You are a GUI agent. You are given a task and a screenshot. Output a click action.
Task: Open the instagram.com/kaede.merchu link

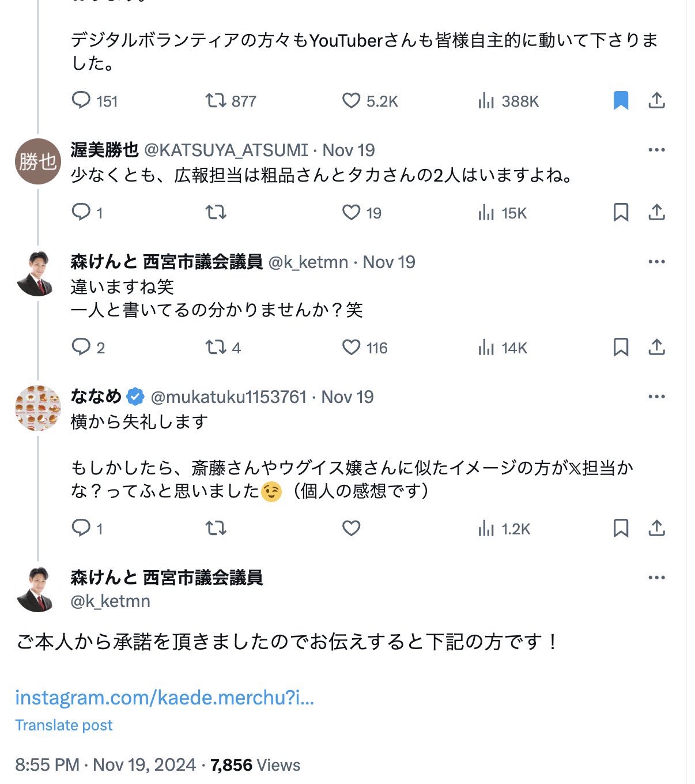click(164, 698)
